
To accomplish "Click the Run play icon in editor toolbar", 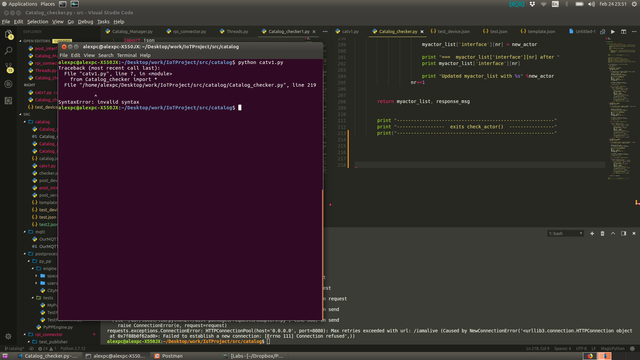I will [x=613, y=31].
